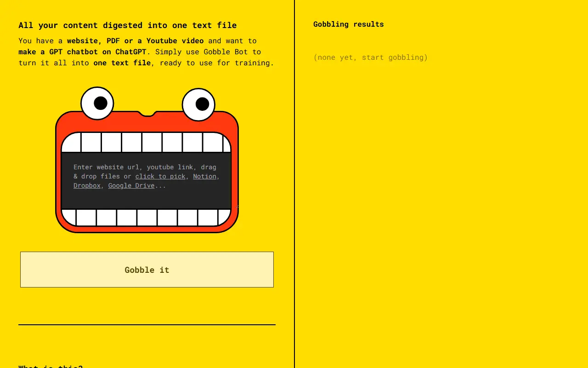588x368 pixels.
Task: Click the 'All your content digested' heading
Action: click(128, 25)
